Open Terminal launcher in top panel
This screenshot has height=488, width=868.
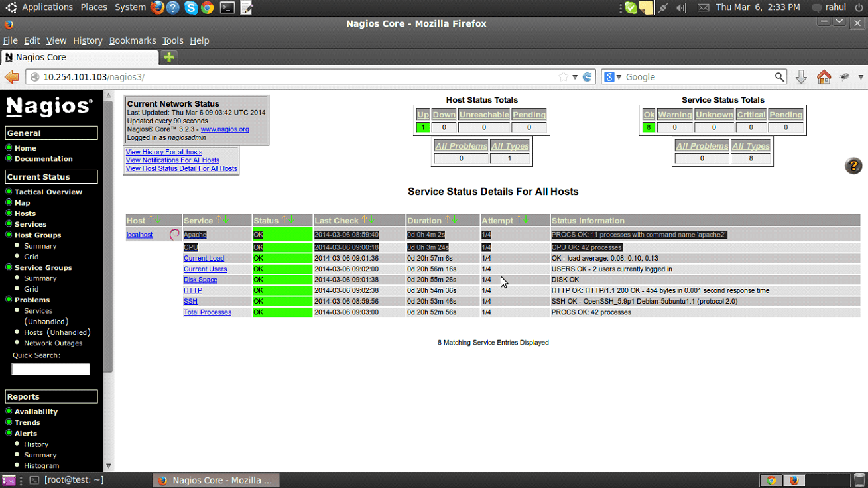tap(227, 7)
